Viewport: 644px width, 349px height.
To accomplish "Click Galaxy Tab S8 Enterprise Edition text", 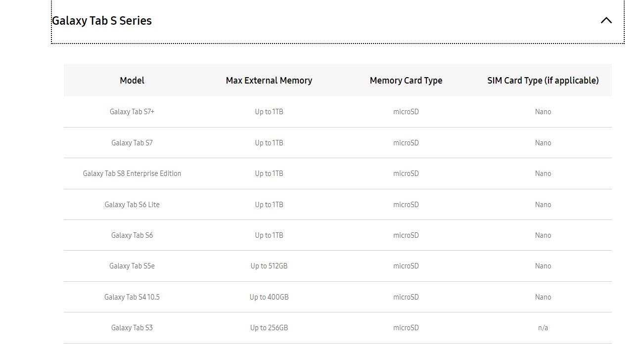I will point(132,174).
